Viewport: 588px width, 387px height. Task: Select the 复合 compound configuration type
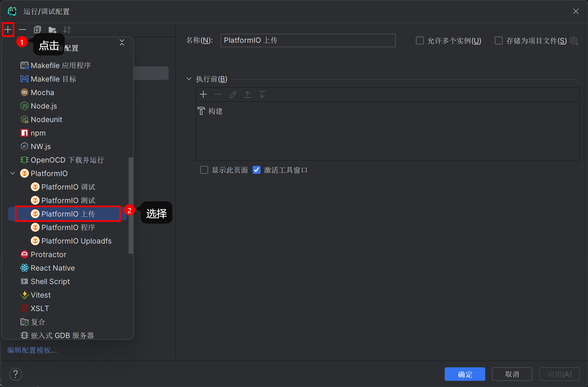click(68, 322)
